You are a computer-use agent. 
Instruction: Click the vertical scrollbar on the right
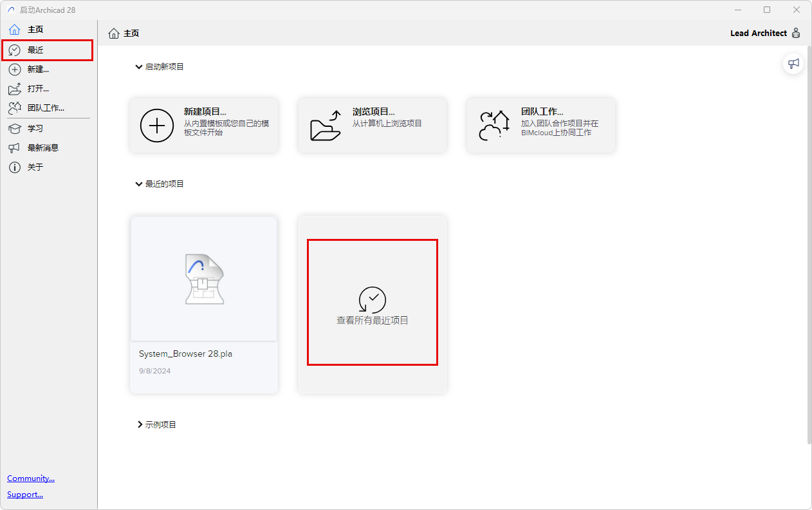point(809,245)
